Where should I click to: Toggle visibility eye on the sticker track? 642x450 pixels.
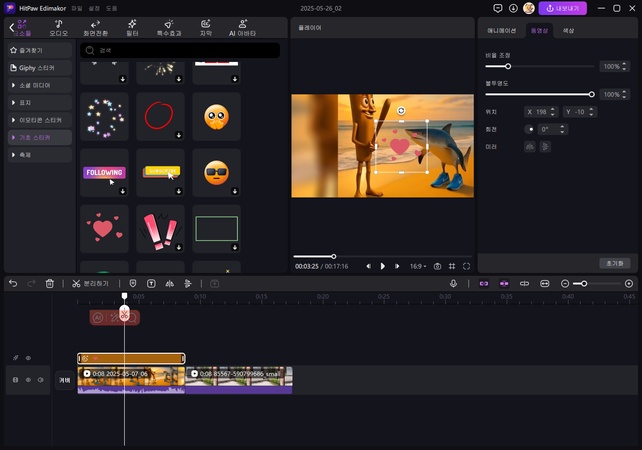[x=28, y=358]
